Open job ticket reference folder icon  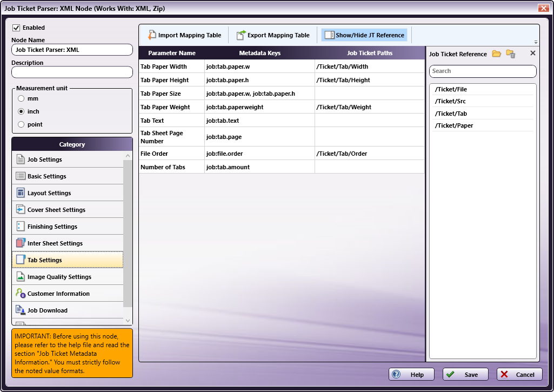click(496, 54)
